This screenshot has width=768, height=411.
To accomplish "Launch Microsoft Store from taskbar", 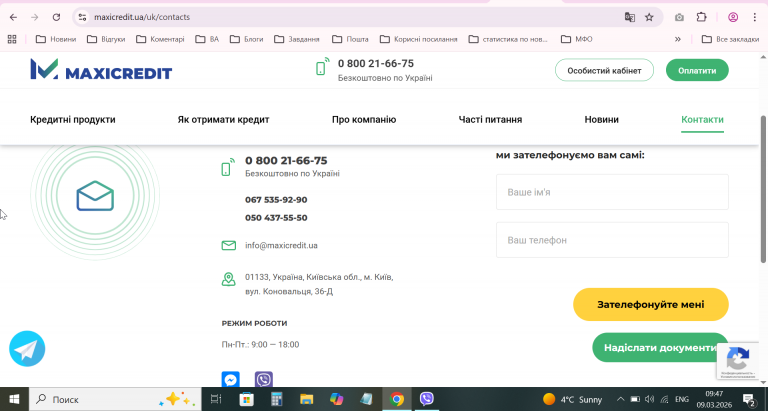I will 246,399.
